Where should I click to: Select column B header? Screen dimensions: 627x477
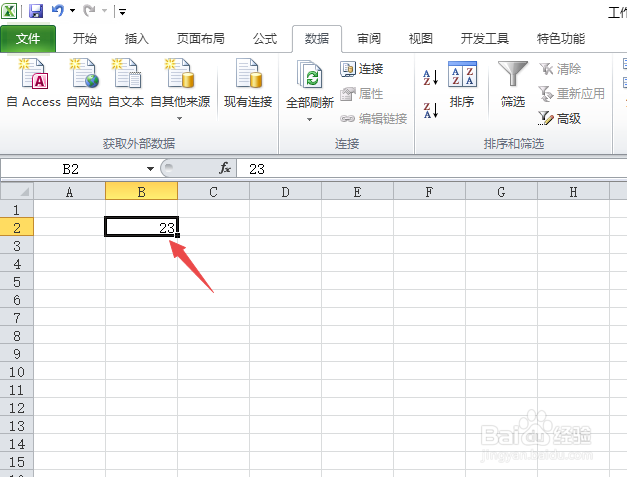[x=142, y=192]
